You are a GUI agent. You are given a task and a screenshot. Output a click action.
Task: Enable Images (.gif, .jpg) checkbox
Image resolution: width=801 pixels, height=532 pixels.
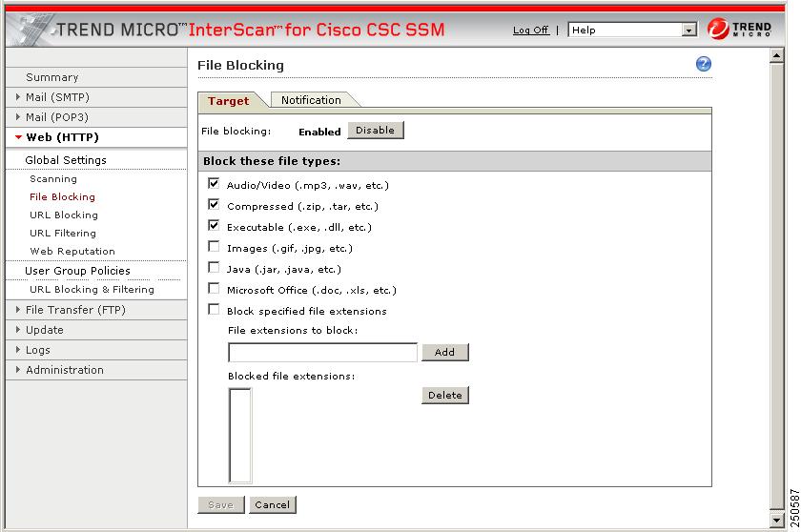click(214, 247)
